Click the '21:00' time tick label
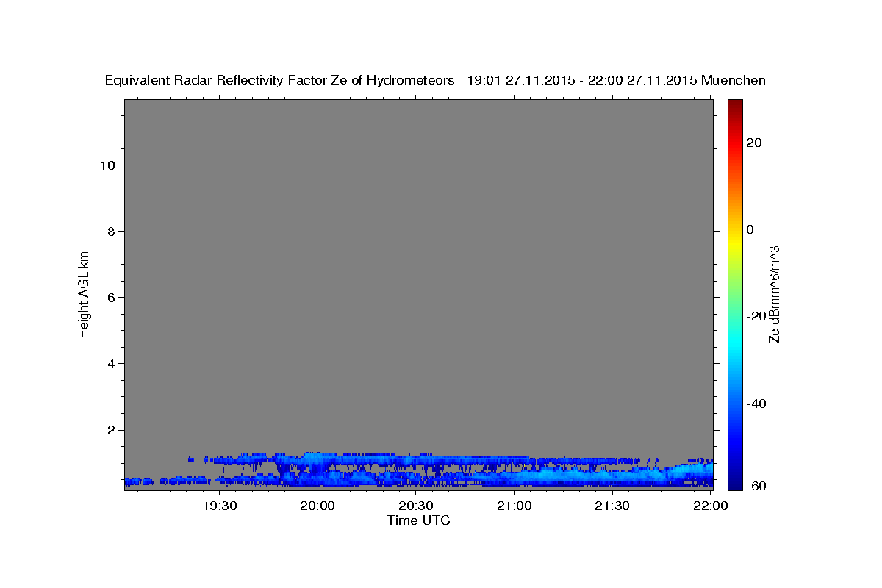The width and height of the screenshot is (882, 588). tap(515, 506)
